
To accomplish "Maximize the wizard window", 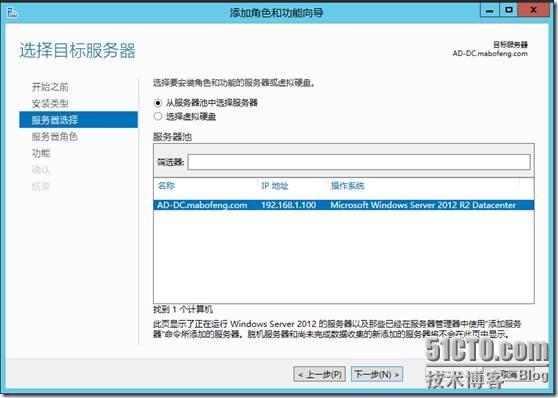I will tap(509, 10).
